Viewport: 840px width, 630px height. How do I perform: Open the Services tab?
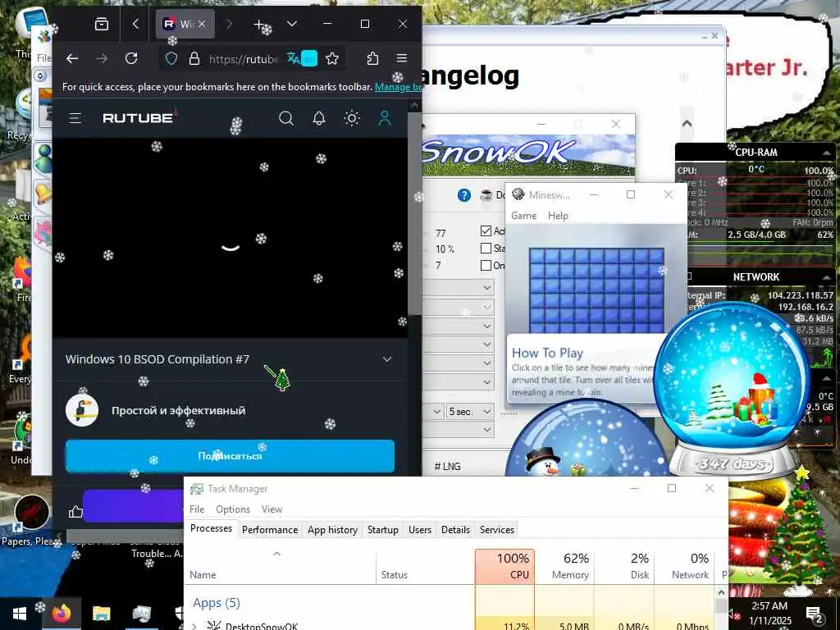(496, 529)
